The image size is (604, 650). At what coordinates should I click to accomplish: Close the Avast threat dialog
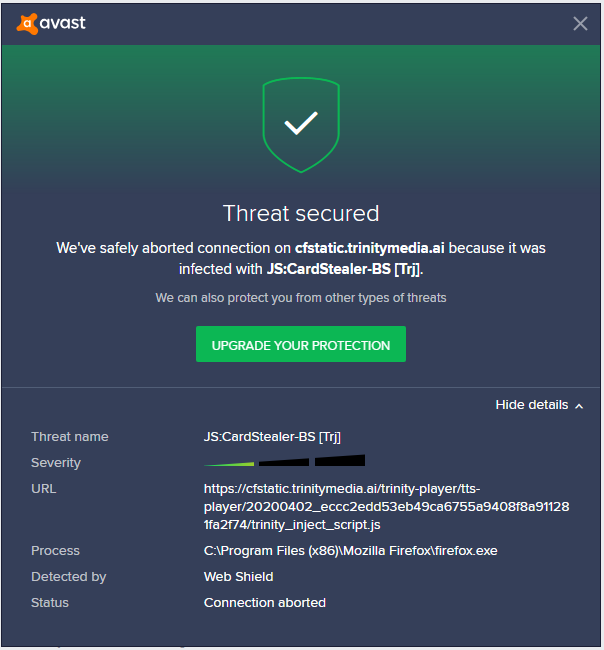tap(580, 24)
